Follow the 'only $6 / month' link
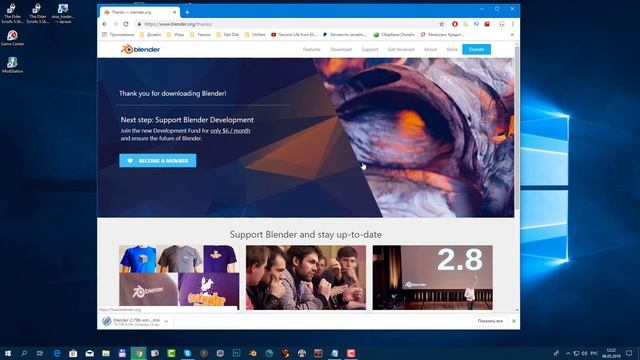640x360 pixels. pos(230,131)
